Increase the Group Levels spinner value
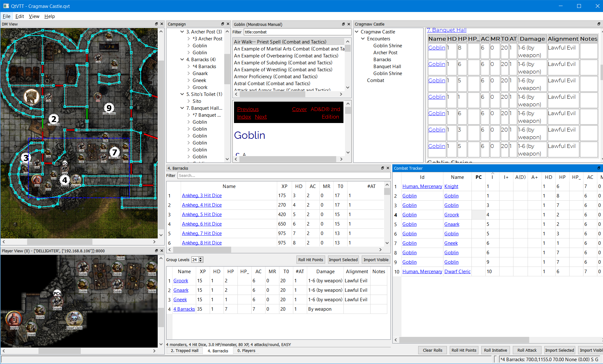This screenshot has height=364, width=603. [201, 258]
